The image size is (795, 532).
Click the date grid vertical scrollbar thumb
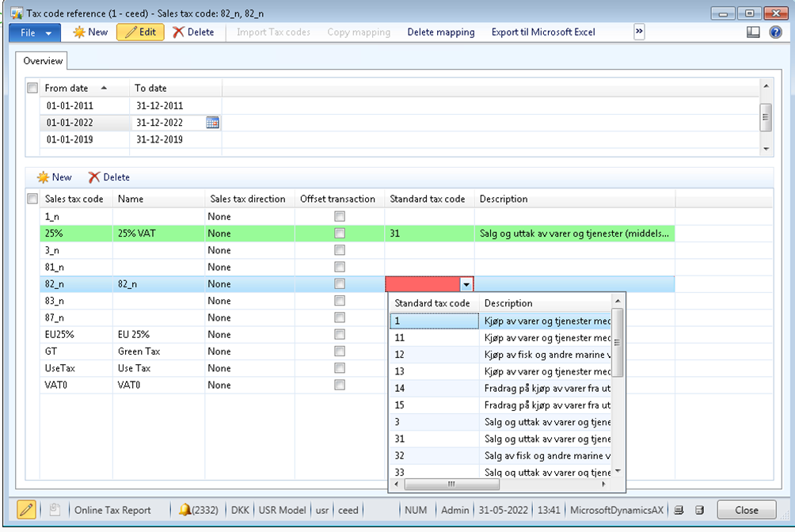click(766, 117)
